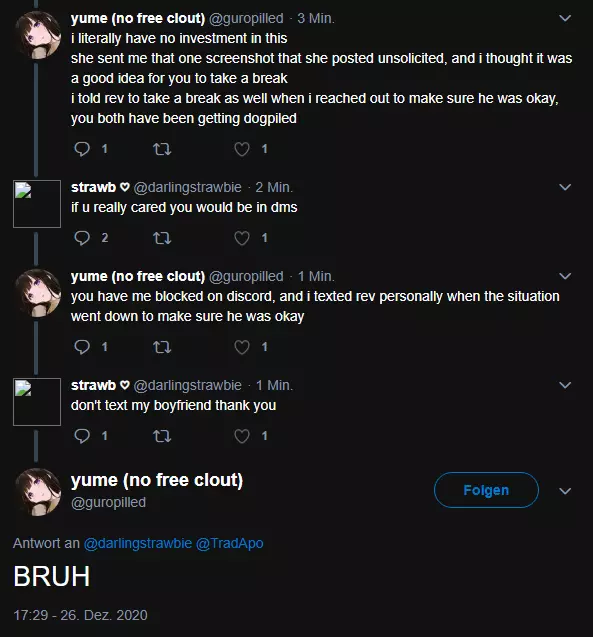The image size is (593, 637).
Task: Retweet "don't text my boyfriend" tweet
Action: (162, 436)
